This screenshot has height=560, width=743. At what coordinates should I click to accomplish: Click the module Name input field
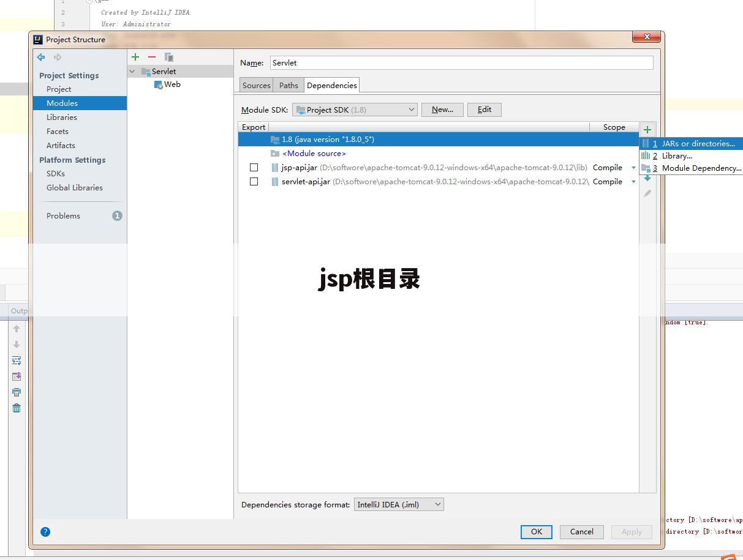point(461,62)
